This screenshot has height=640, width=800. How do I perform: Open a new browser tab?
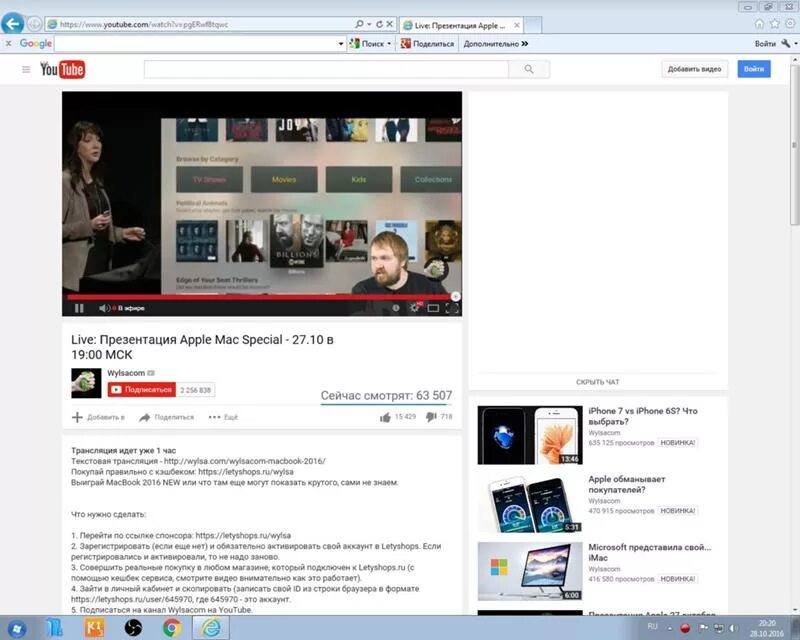click(533, 25)
